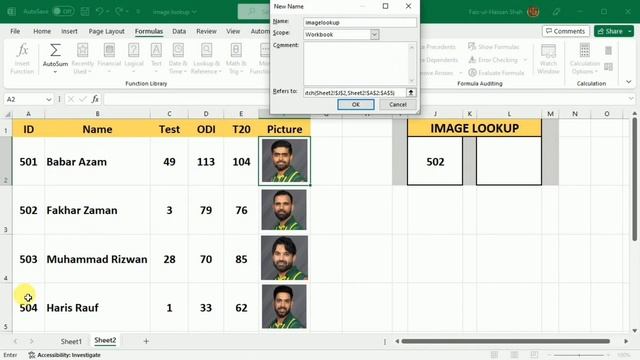Add a new sheet with plus icon
The width and height of the screenshot is (640, 360).
pyautogui.click(x=146, y=341)
